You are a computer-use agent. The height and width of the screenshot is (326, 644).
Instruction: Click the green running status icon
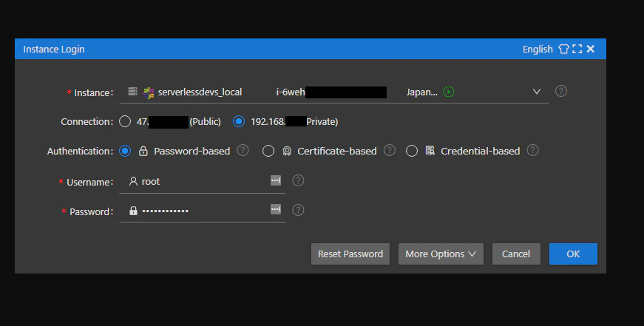tap(449, 92)
